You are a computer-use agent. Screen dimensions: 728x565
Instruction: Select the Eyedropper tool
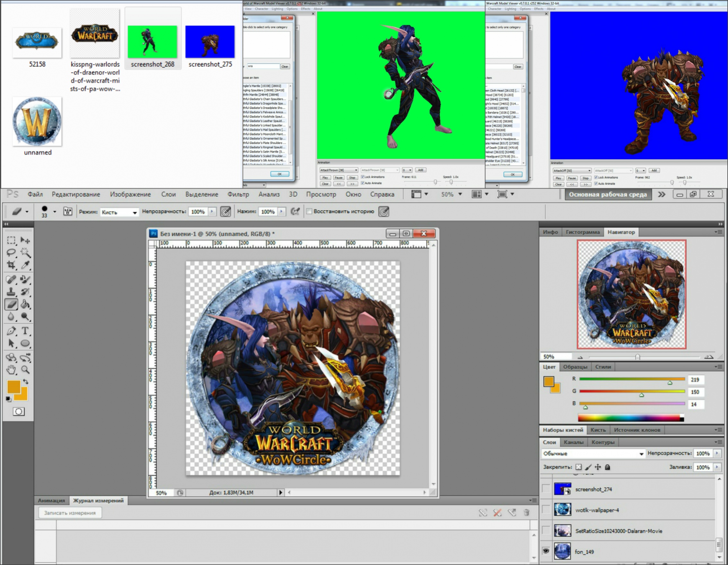pos(25,265)
